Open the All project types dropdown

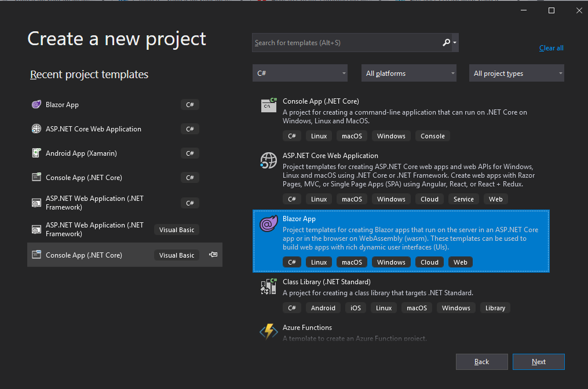[516, 73]
